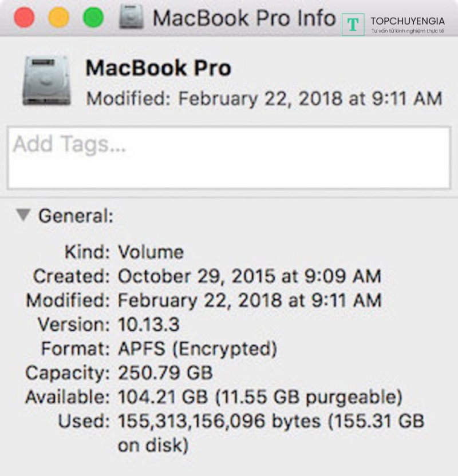Click the Version value 10.13.3
Viewport: 458px width, 476px height.
tap(148, 325)
